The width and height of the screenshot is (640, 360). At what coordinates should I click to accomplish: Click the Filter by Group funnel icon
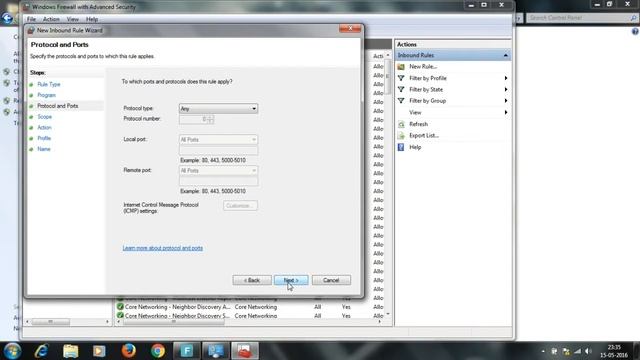[401, 101]
